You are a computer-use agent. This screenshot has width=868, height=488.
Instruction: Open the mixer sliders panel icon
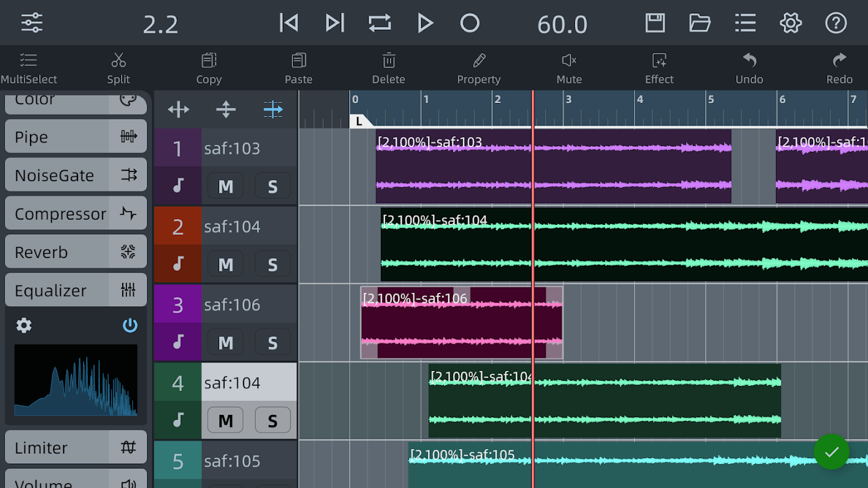pyautogui.click(x=32, y=23)
